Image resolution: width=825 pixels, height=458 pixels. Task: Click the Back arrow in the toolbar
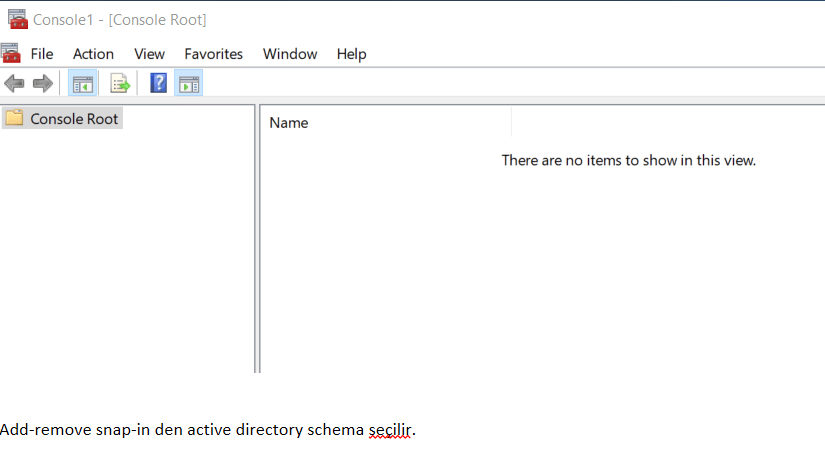coord(14,84)
